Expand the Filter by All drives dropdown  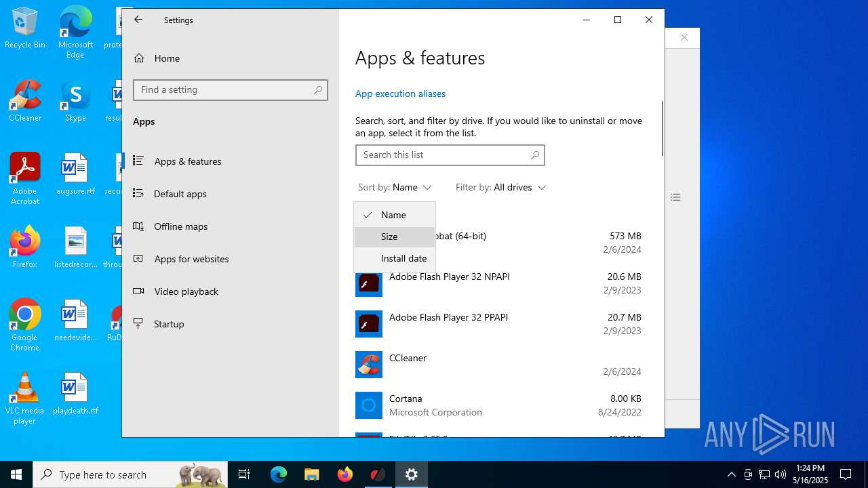point(501,187)
